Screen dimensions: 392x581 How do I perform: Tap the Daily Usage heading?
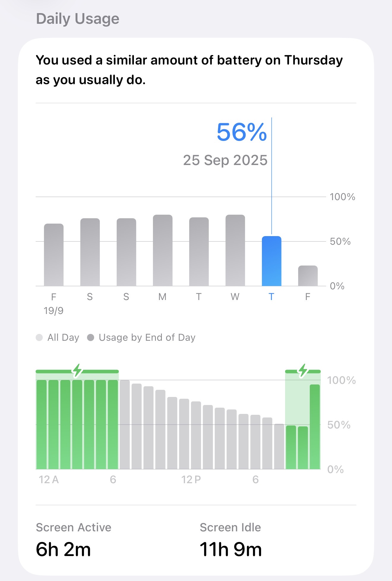(78, 19)
